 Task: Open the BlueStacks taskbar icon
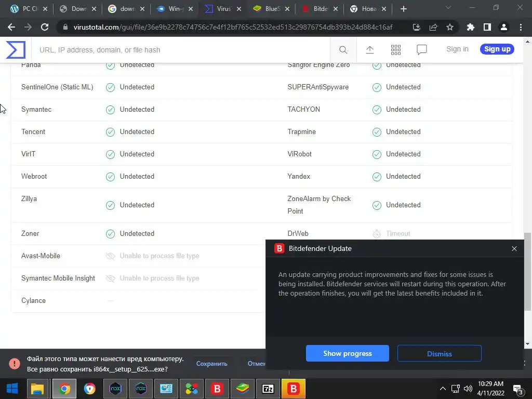(x=242, y=389)
